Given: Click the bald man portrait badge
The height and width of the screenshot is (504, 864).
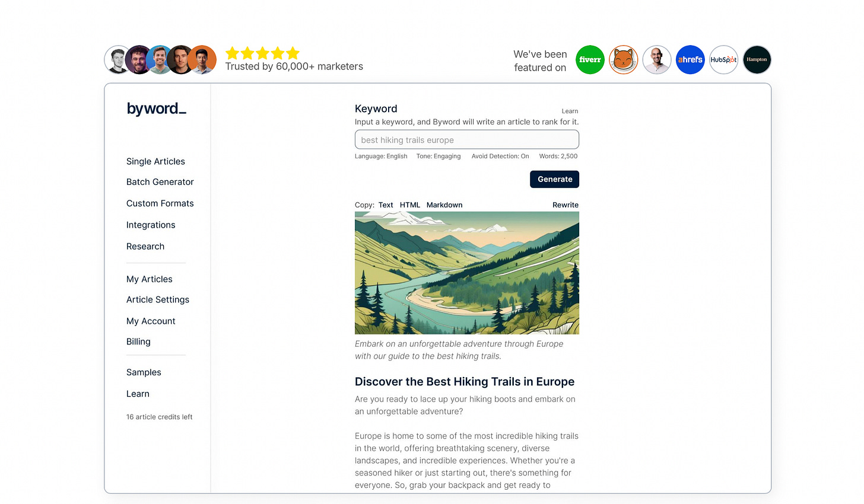Looking at the screenshot, I should coord(657,60).
